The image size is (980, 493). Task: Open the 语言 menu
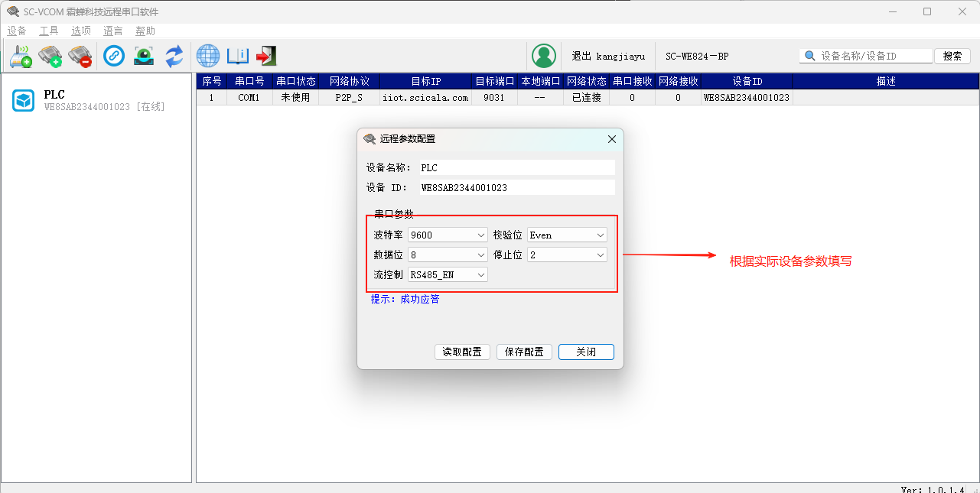(x=113, y=31)
